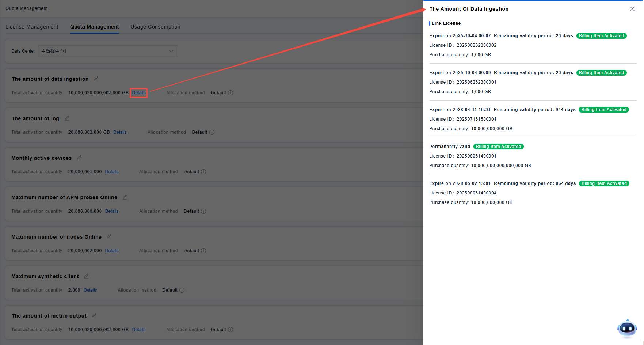Edit Maximum number of APM probes Online

[125, 197]
